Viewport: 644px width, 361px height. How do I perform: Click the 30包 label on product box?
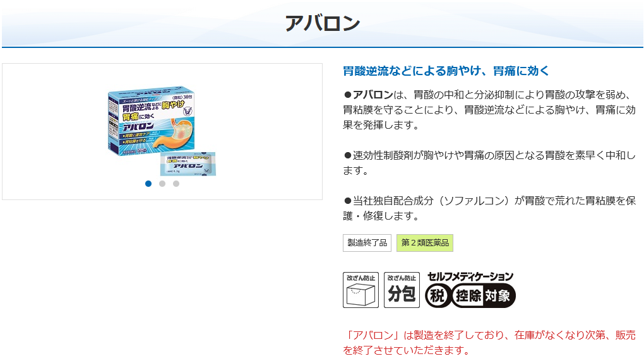182,98
